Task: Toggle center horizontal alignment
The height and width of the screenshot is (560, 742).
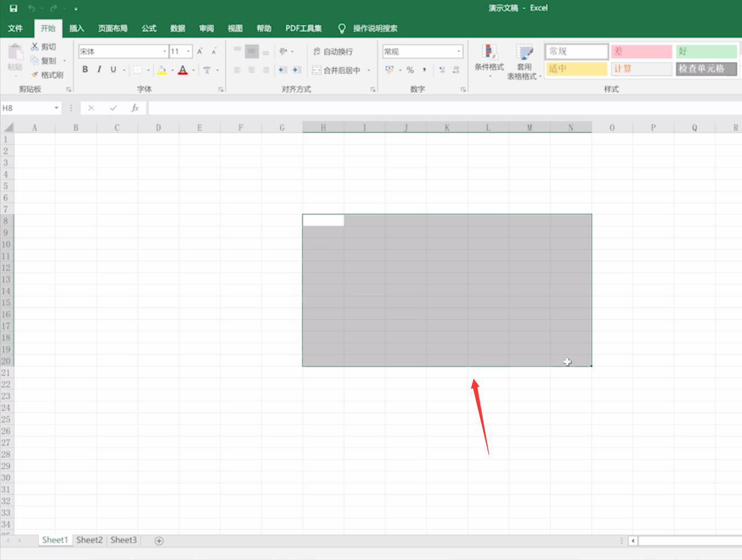Action: (x=251, y=70)
